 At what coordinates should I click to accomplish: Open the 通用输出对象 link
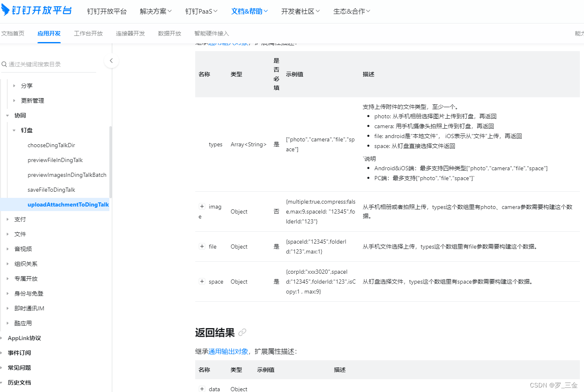(228, 352)
